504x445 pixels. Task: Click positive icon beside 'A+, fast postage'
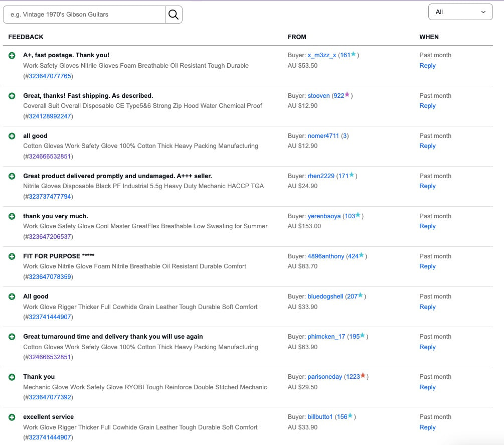(12, 55)
